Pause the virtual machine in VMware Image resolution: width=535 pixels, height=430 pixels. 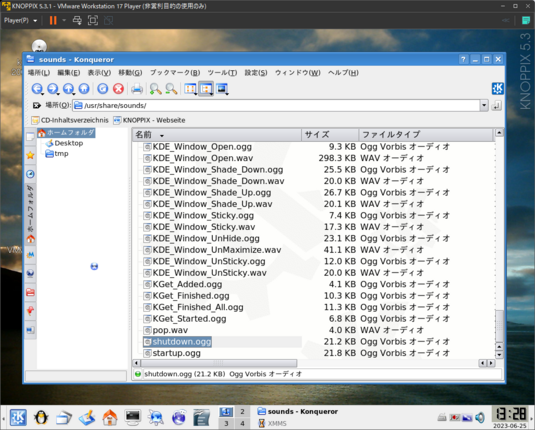(53, 20)
